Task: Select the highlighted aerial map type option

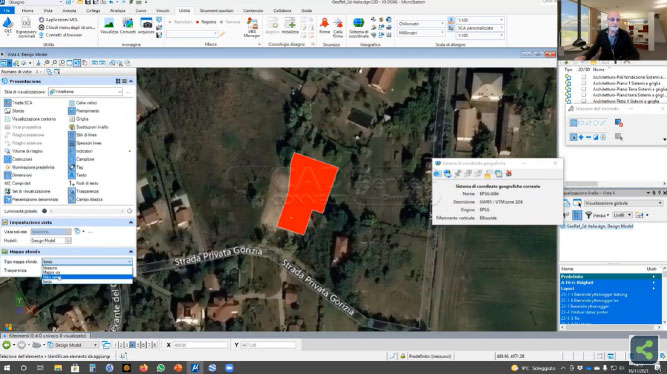Action: pyautogui.click(x=87, y=277)
